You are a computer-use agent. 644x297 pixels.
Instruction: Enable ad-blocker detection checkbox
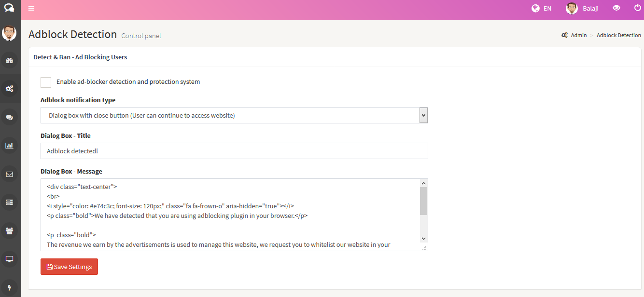[x=46, y=82]
